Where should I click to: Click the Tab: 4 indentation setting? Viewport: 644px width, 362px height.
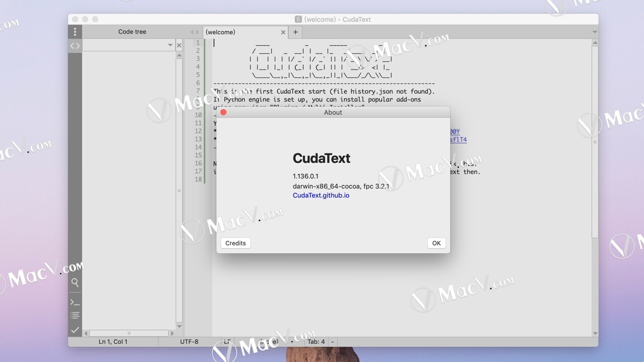click(x=316, y=341)
